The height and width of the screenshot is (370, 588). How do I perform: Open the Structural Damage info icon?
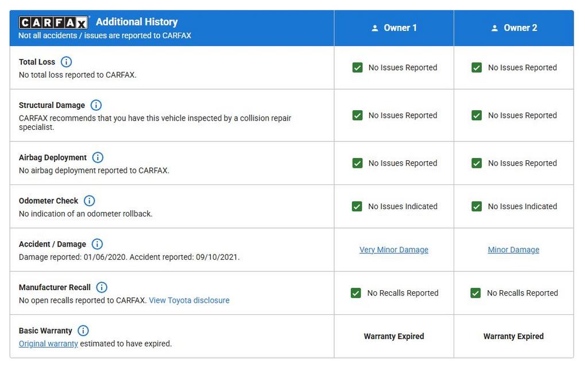(96, 105)
